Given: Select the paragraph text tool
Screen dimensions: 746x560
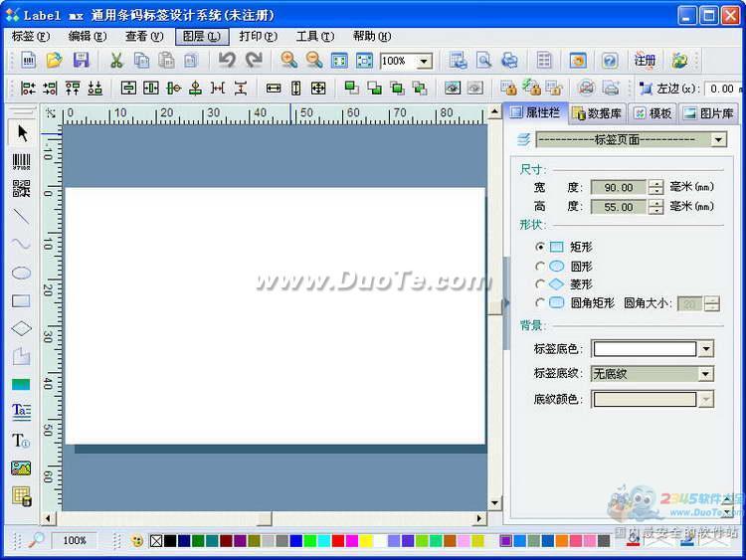Looking at the screenshot, I should (x=22, y=412).
